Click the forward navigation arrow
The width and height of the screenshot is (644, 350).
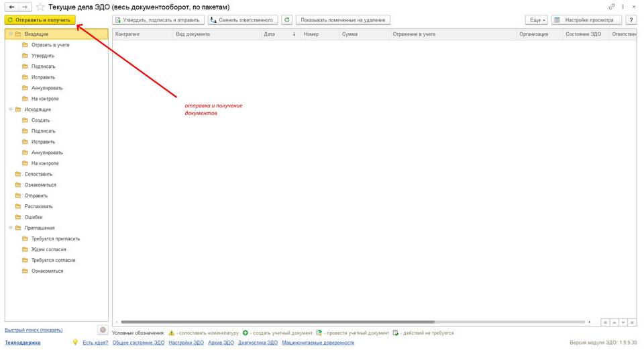tap(25, 7)
